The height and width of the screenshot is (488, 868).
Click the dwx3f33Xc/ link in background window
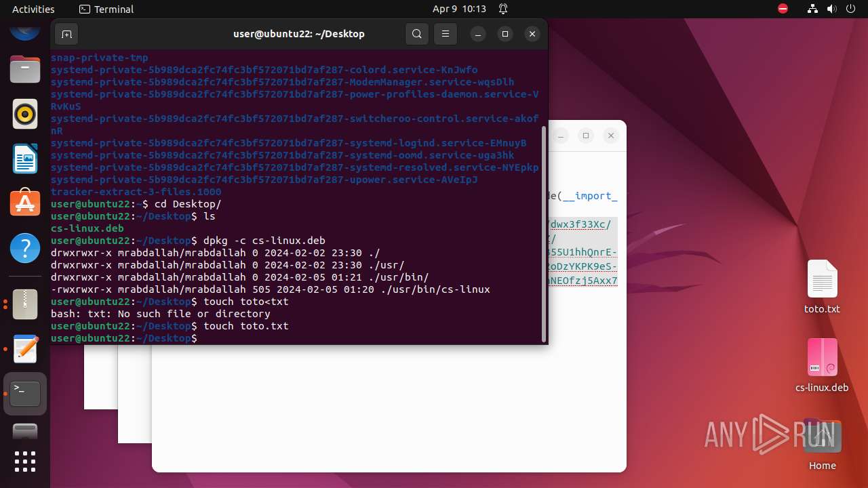tap(580, 224)
